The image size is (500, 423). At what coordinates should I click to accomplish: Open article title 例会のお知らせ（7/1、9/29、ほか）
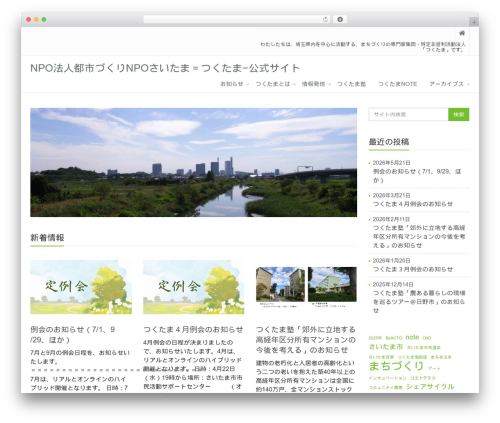pos(73,335)
